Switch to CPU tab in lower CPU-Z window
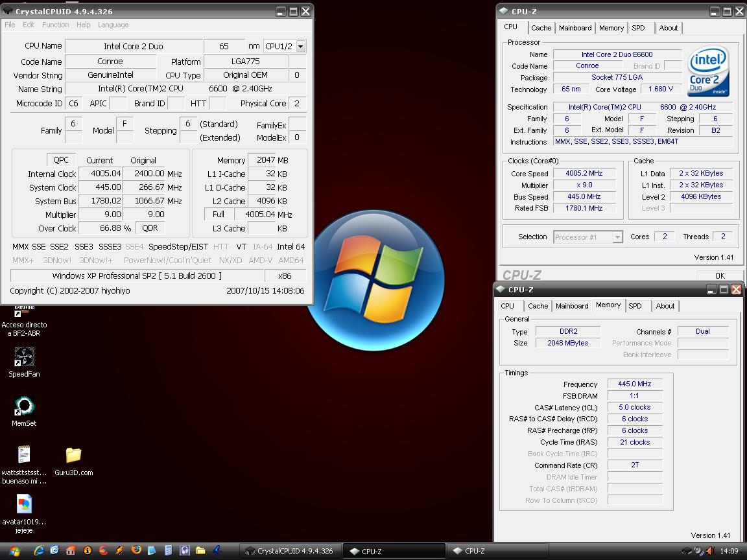Image resolution: width=747 pixels, height=560 pixels. coord(507,306)
